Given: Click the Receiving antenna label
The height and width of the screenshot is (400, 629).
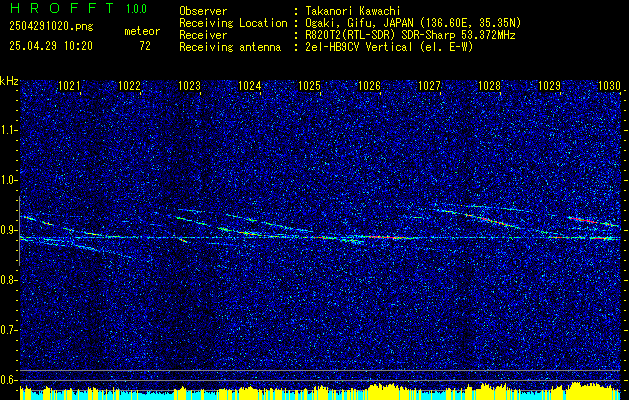Looking at the screenshot, I should click(x=230, y=47).
